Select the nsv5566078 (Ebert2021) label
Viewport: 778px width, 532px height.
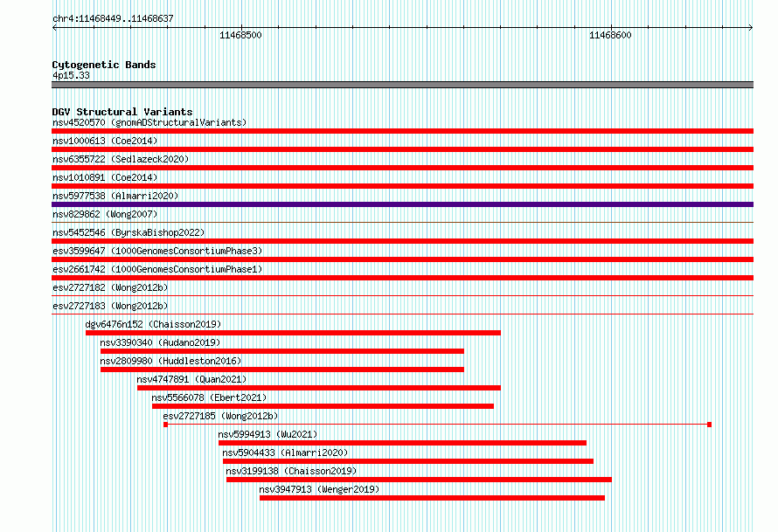click(x=209, y=397)
